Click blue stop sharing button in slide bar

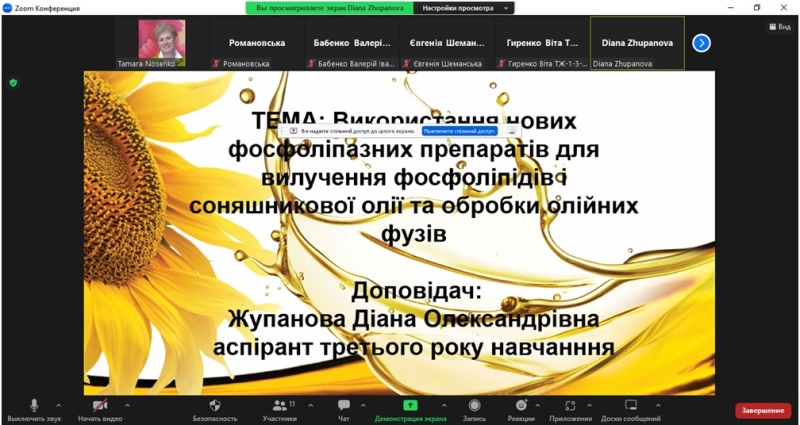460,131
